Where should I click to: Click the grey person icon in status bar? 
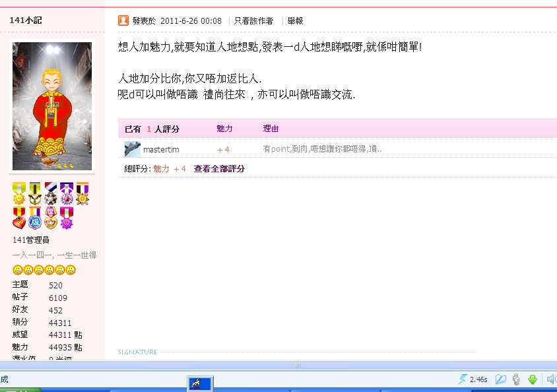pos(516,379)
